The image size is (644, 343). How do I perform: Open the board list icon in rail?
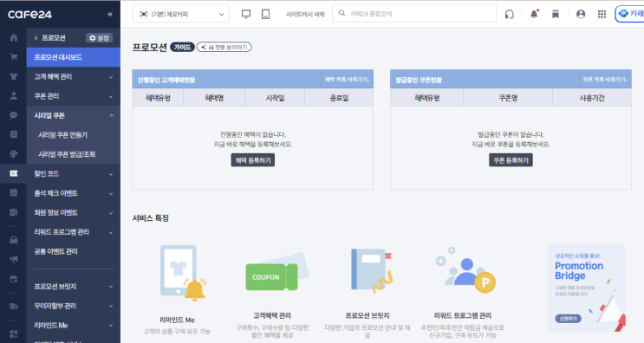14,134
